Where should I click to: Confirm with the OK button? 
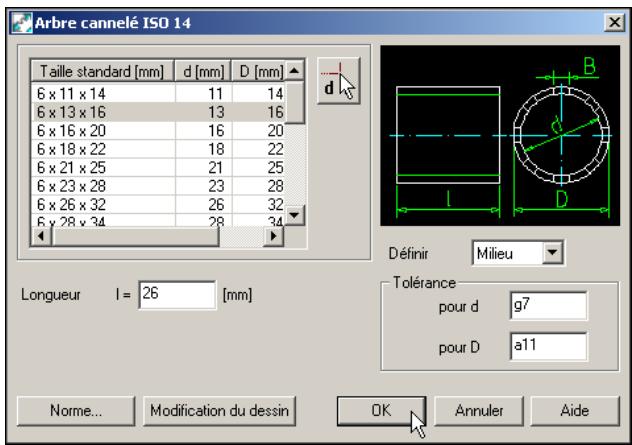coord(381,411)
